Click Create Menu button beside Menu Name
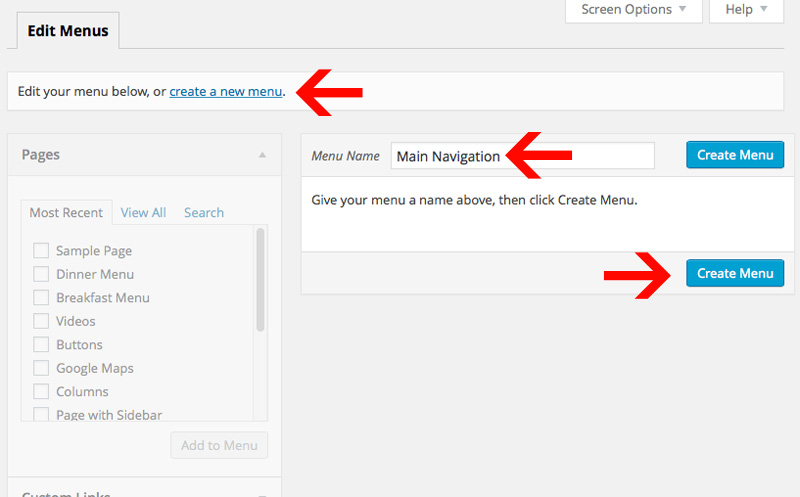The width and height of the screenshot is (800, 497). tap(735, 155)
